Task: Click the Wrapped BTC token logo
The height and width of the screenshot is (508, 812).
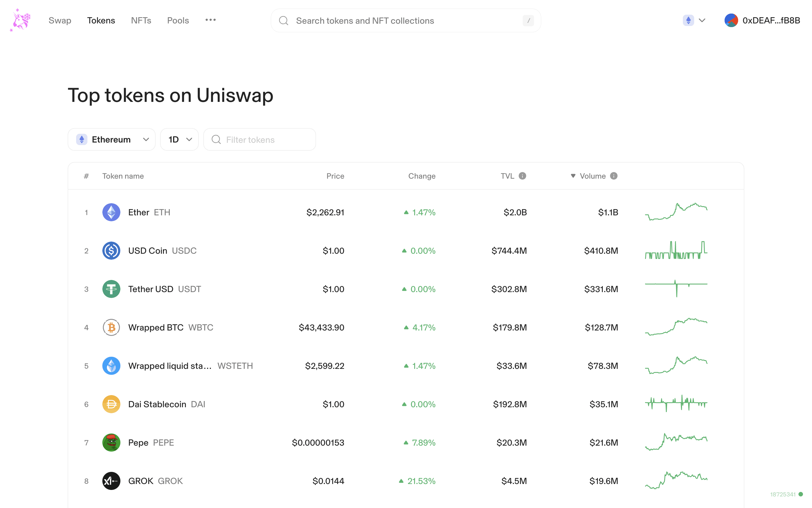Action: (x=111, y=327)
